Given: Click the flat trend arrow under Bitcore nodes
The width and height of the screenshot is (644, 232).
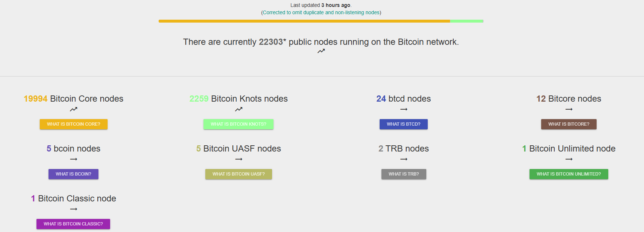Looking at the screenshot, I should click(x=569, y=109).
